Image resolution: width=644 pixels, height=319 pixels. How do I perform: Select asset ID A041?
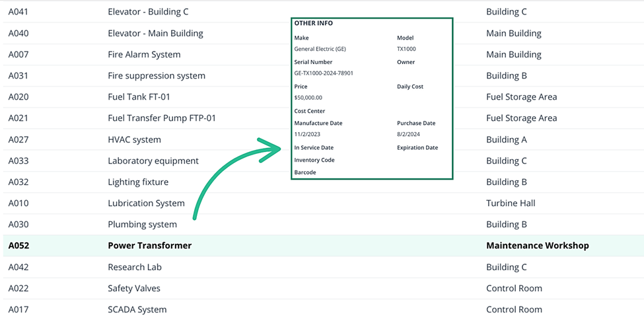pos(18,12)
